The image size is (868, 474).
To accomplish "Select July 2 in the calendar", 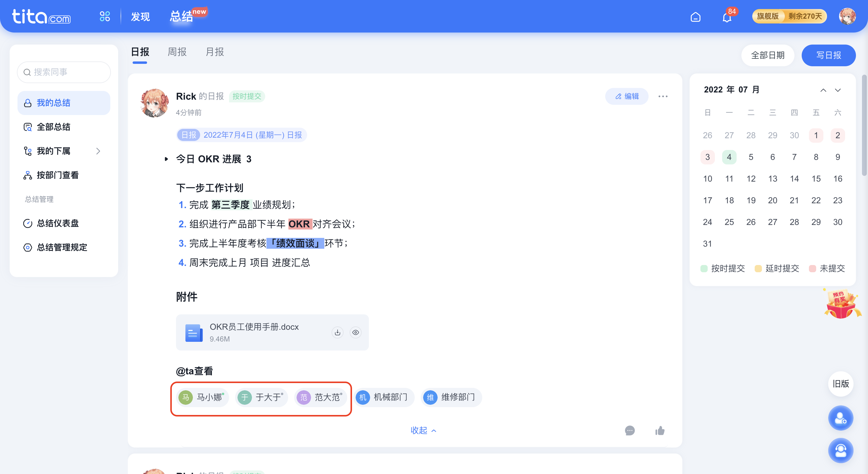I will click(x=837, y=135).
